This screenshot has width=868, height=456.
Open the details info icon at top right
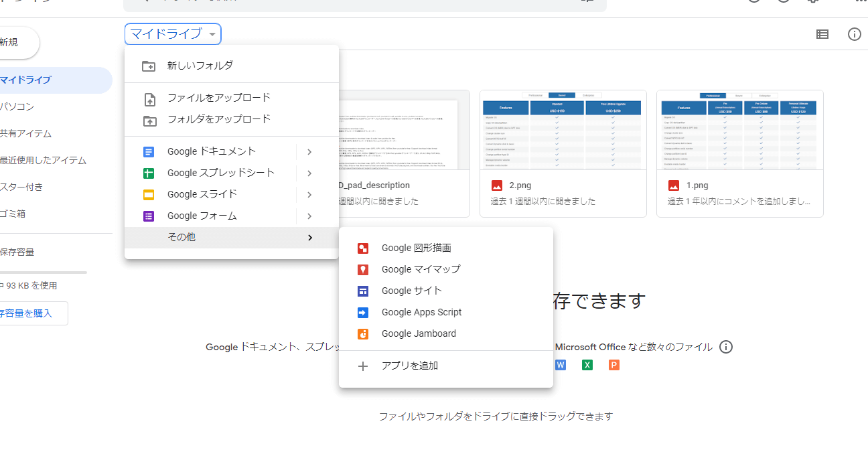(855, 34)
